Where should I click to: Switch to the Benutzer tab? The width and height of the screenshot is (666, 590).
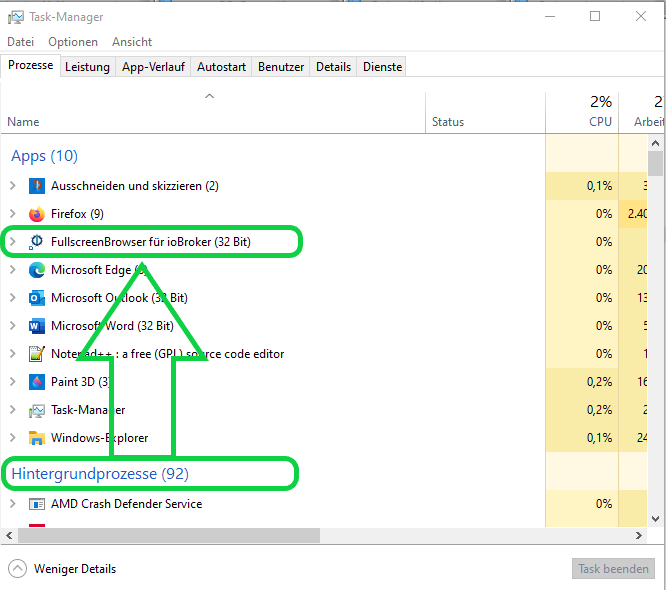point(281,67)
